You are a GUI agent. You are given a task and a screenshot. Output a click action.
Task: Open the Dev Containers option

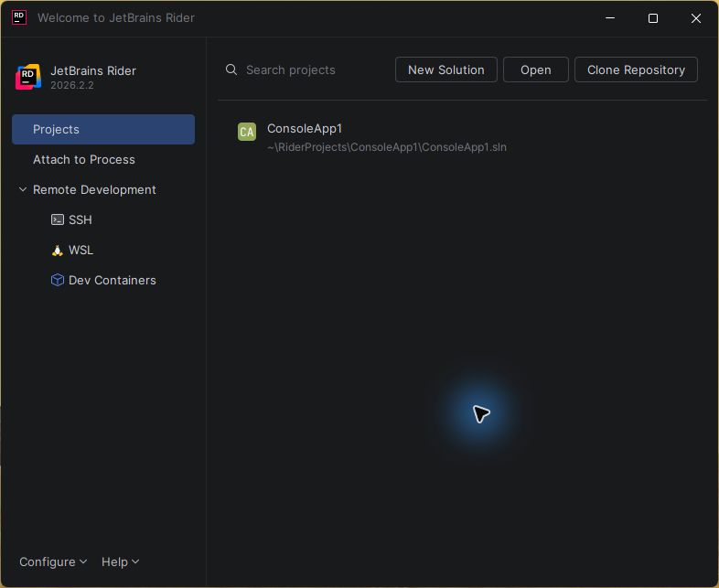(x=103, y=280)
